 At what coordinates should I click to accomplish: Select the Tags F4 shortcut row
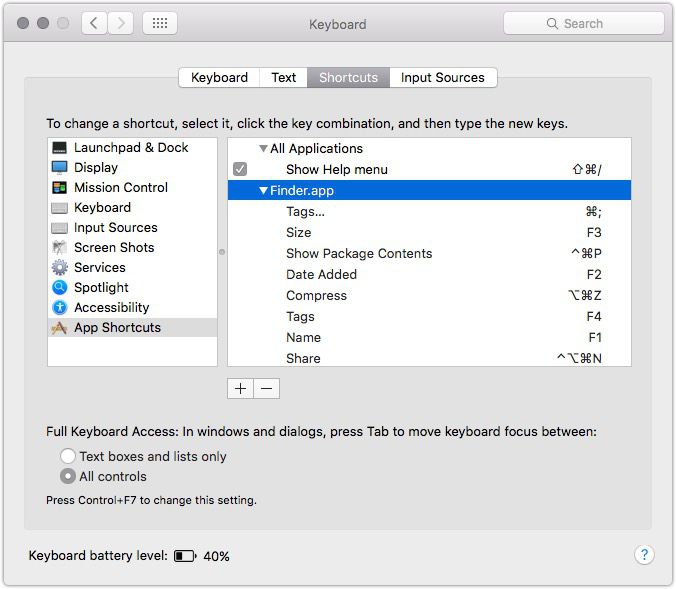[x=429, y=316]
